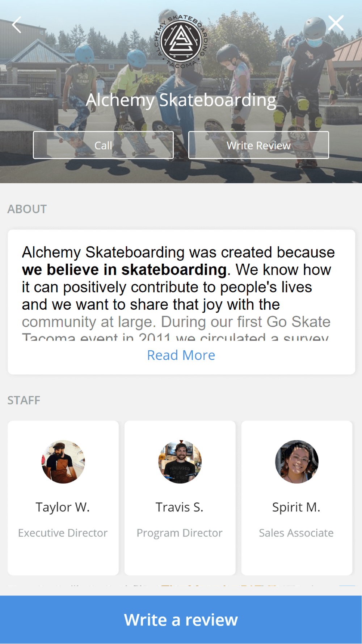Viewport: 362px width, 644px height.
Task: Tap the Alchemy Skateboarding Tacoma logo
Action: (181, 41)
